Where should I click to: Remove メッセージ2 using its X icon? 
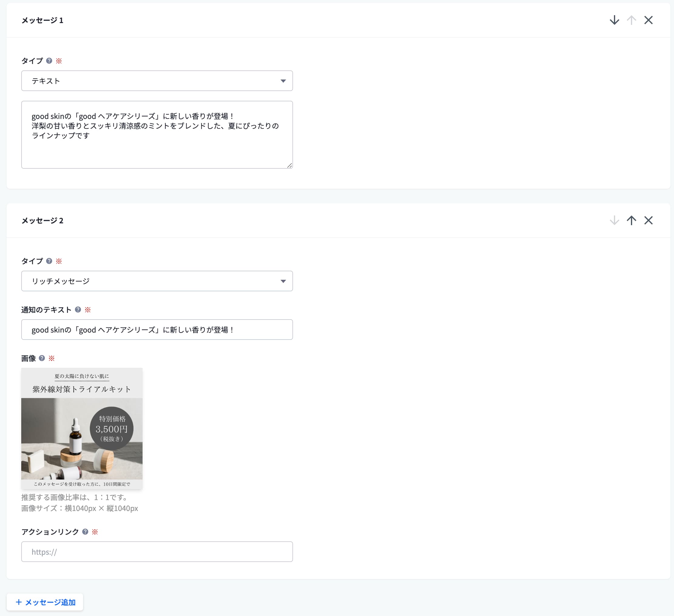pyautogui.click(x=649, y=220)
